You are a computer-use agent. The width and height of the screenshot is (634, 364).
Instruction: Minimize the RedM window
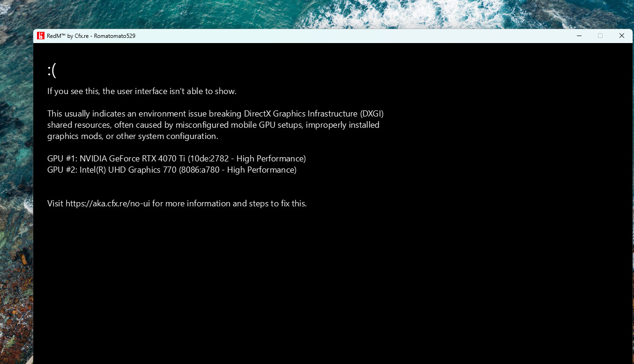tap(579, 36)
